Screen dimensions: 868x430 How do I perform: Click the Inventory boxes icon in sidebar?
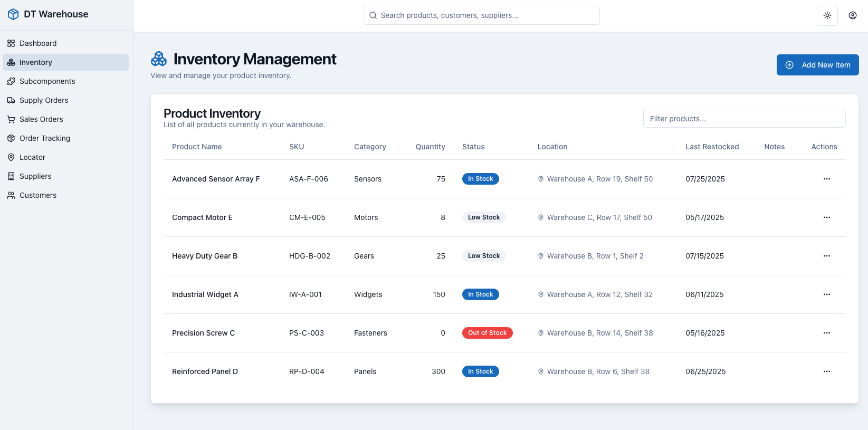click(11, 62)
